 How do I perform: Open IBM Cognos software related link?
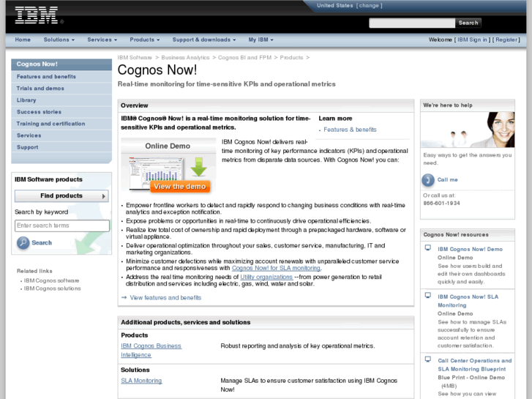[x=51, y=280]
